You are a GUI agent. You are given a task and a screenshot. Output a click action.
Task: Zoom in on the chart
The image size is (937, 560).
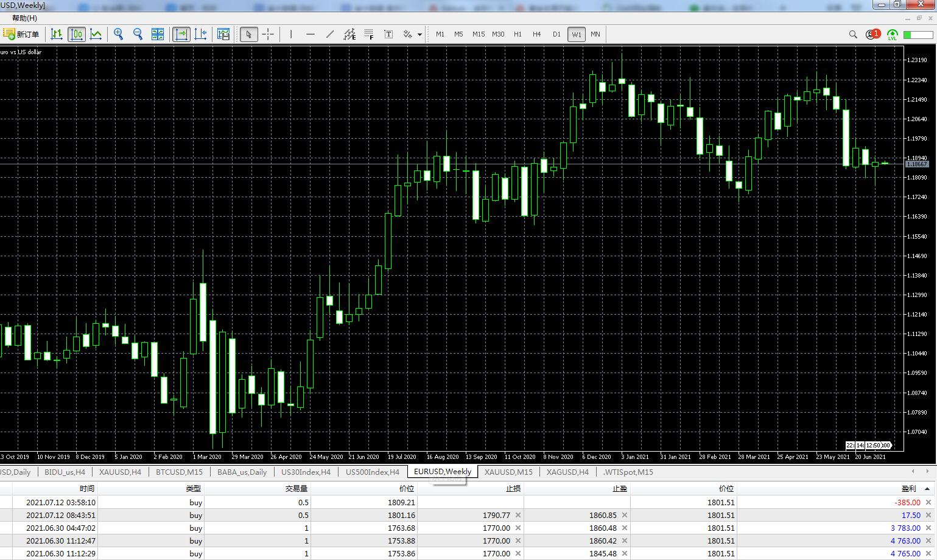point(119,34)
